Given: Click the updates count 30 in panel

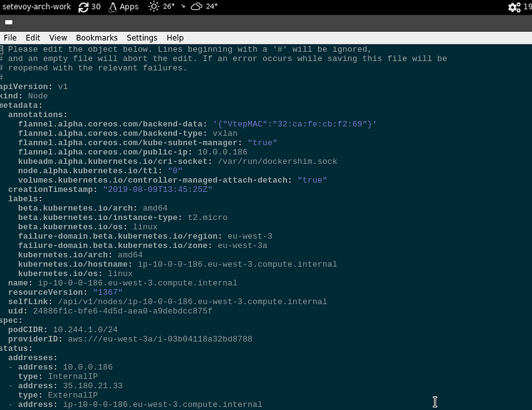Looking at the screenshot, I should click(96, 7).
